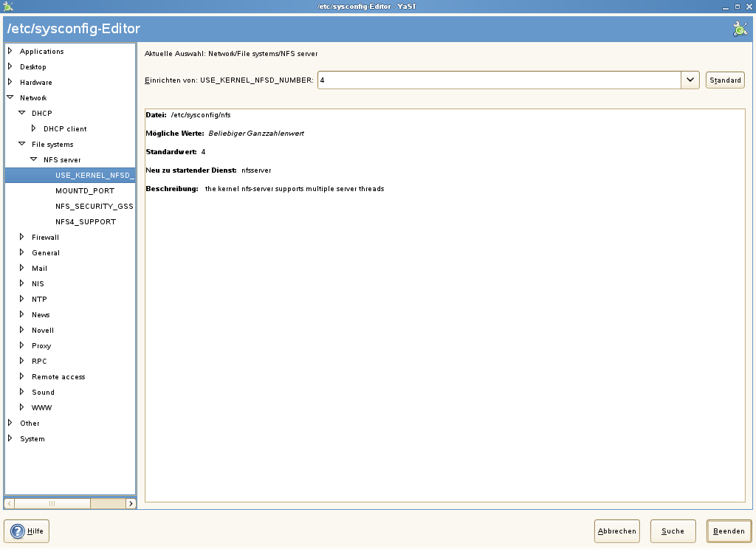This screenshot has height=549, width=756.
Task: Expand the RPC tree node
Action: tap(21, 361)
